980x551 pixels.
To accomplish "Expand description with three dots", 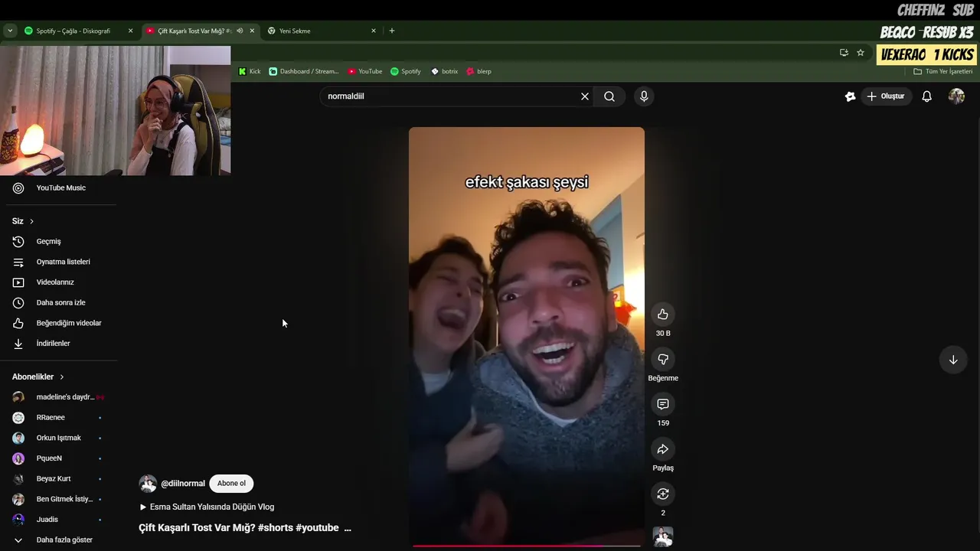I will 348,528.
